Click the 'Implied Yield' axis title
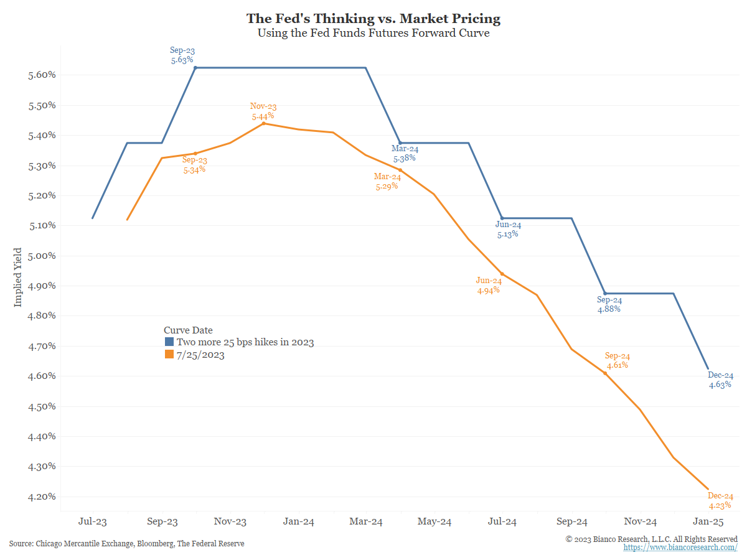The image size is (747, 560). (x=18, y=278)
